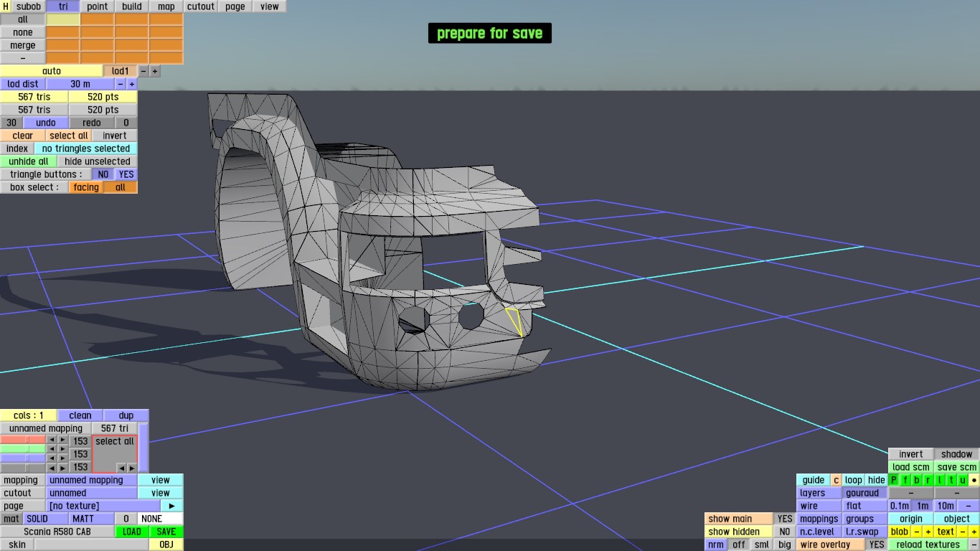Viewport: 980px width, 551px height.
Task: Click the right arrow in the select all box
Action: point(131,468)
